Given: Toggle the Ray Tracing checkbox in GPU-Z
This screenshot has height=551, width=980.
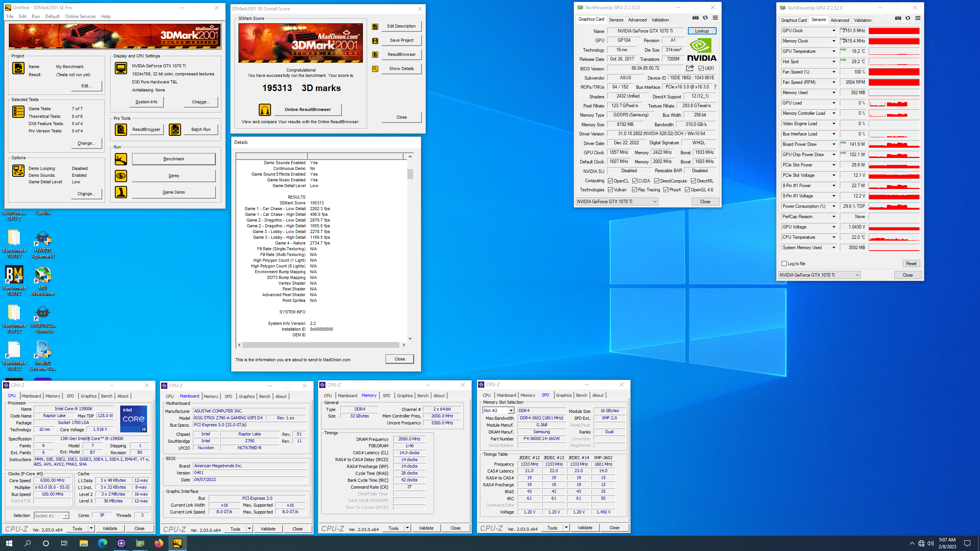Looking at the screenshot, I should point(635,190).
